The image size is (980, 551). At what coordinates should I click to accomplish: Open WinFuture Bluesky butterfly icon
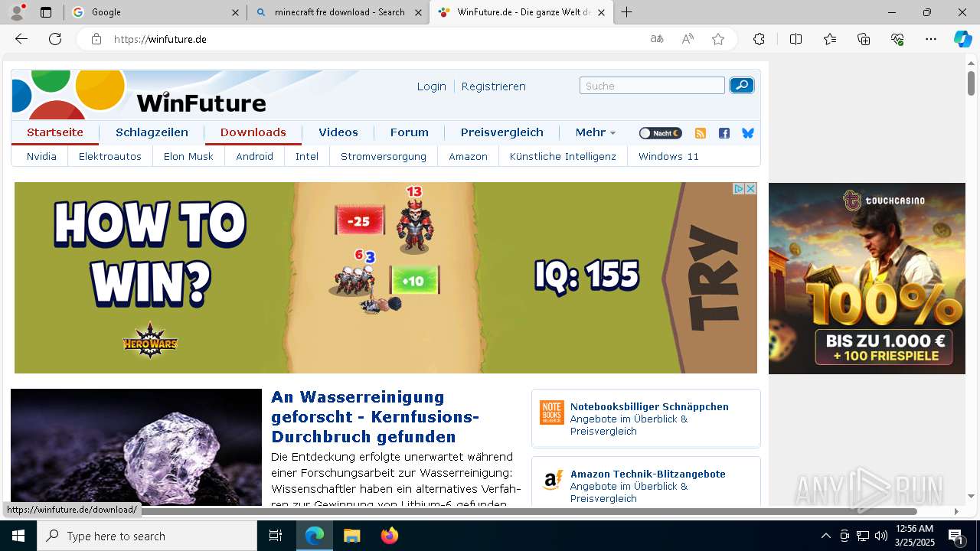pyautogui.click(x=748, y=133)
